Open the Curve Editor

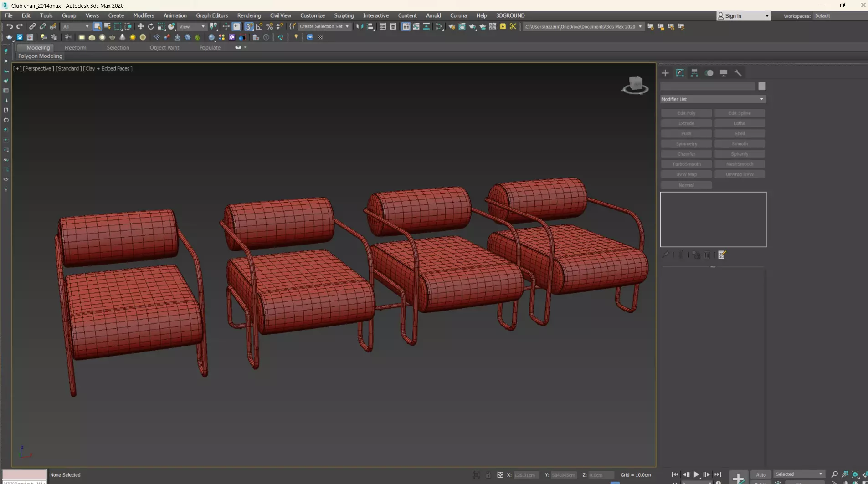coord(416,26)
